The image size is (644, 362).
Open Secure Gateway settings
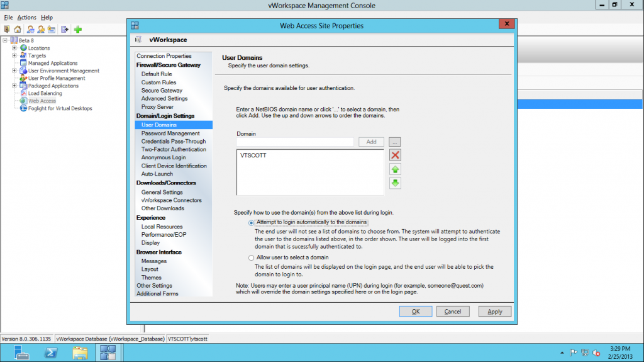click(162, 91)
